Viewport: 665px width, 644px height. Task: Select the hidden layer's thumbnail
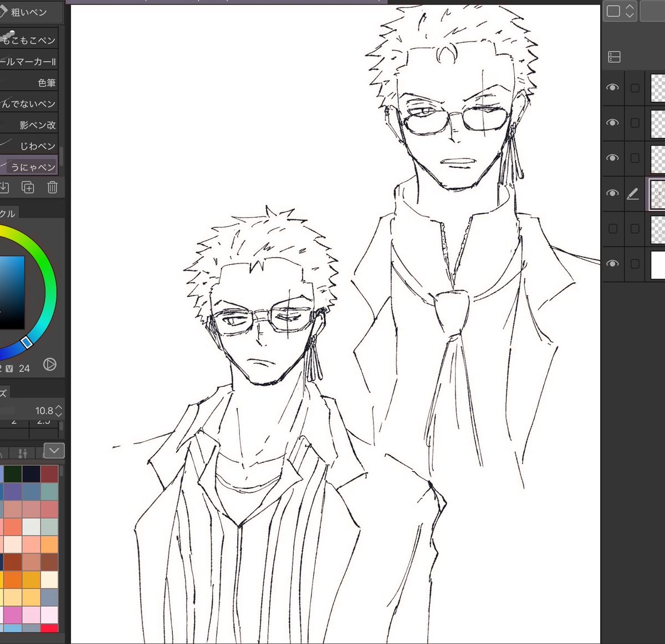tap(658, 229)
